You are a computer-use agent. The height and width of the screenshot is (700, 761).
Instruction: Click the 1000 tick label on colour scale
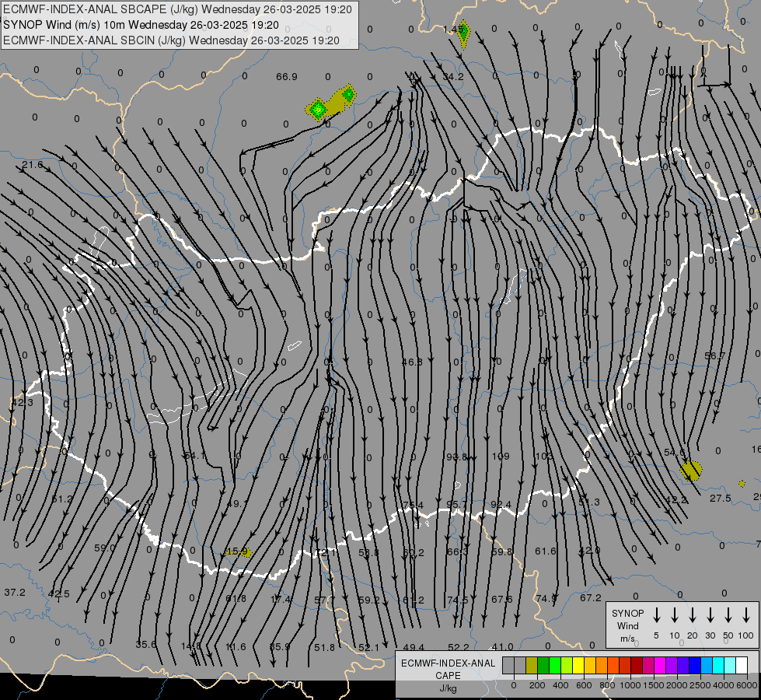[630, 685]
